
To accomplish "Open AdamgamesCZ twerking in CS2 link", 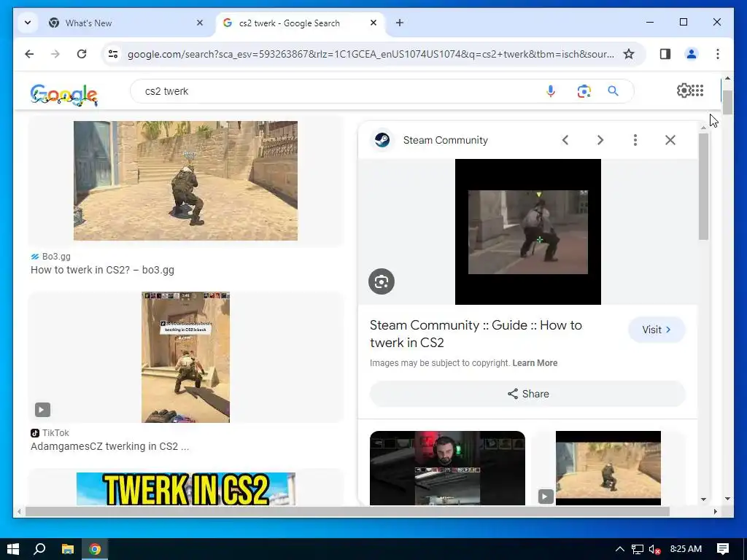I will tap(109, 447).
